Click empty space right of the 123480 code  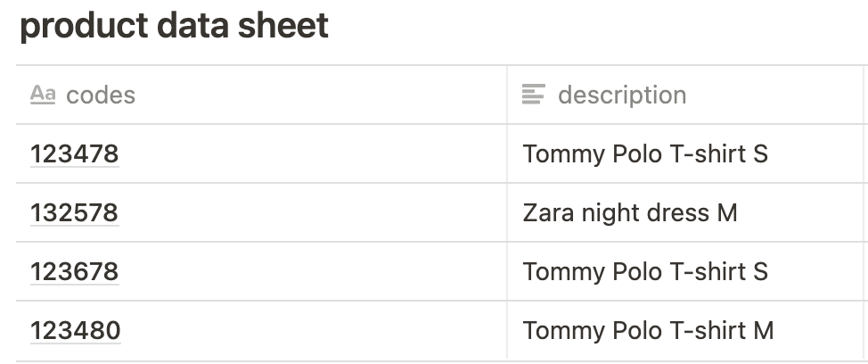(312, 331)
